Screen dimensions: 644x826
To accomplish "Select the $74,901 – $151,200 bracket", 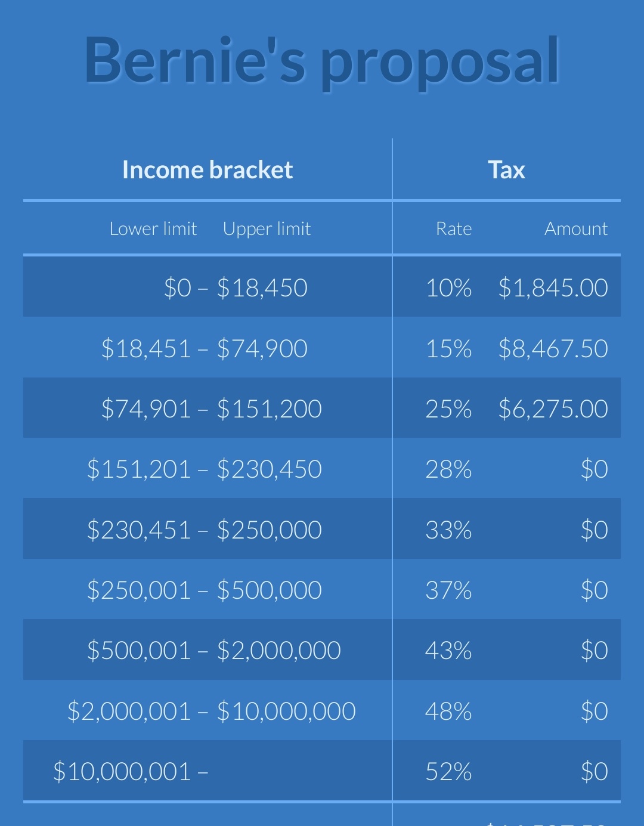I will point(212,409).
